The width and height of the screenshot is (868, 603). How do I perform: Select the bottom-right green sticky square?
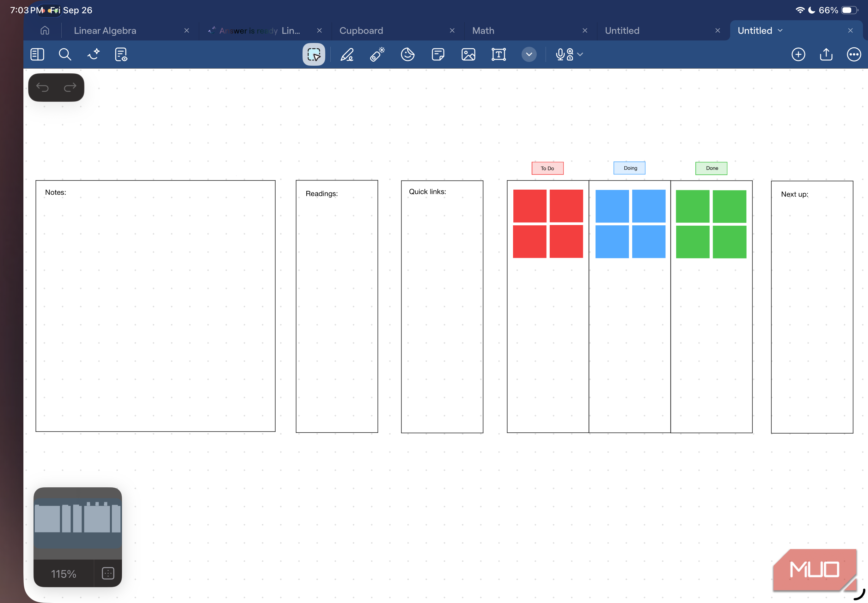pyautogui.click(x=729, y=242)
